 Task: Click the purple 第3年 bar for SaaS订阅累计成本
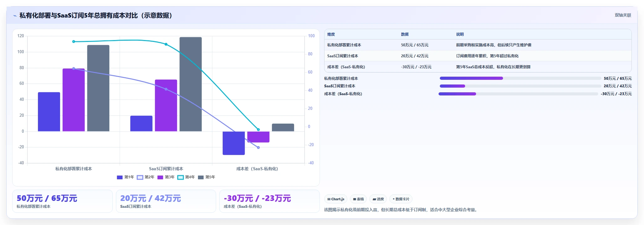click(166, 105)
